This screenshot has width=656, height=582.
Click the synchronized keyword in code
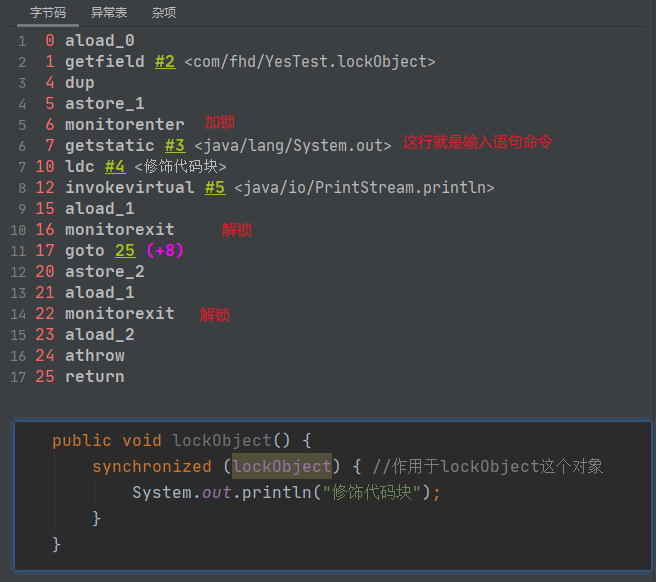152,467
